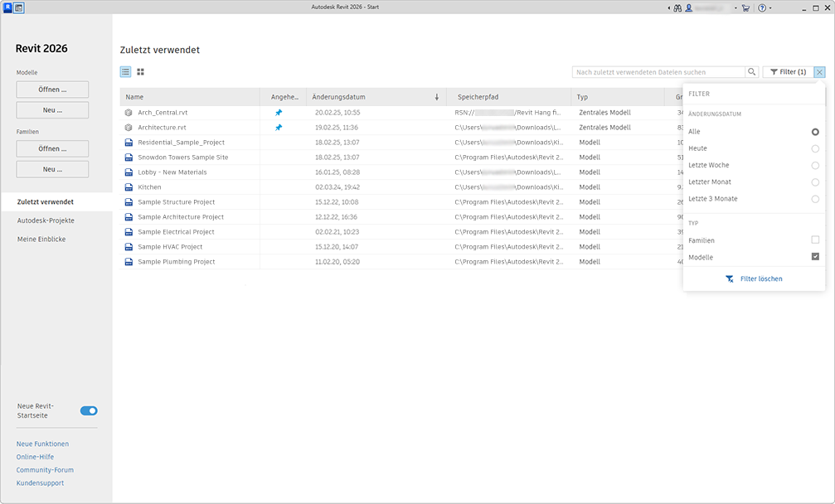Unpin Architecture.rvt using its pin icon
Image resolution: width=835 pixels, height=504 pixels.
[279, 128]
